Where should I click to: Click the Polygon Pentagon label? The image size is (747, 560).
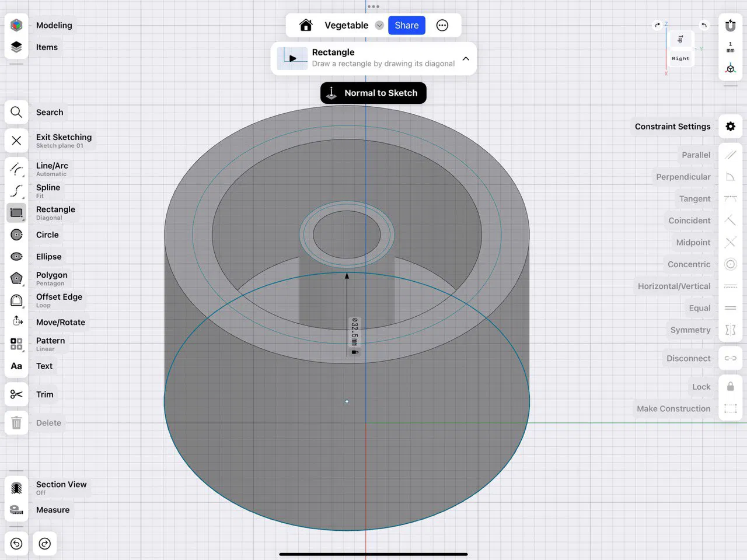coord(51,278)
